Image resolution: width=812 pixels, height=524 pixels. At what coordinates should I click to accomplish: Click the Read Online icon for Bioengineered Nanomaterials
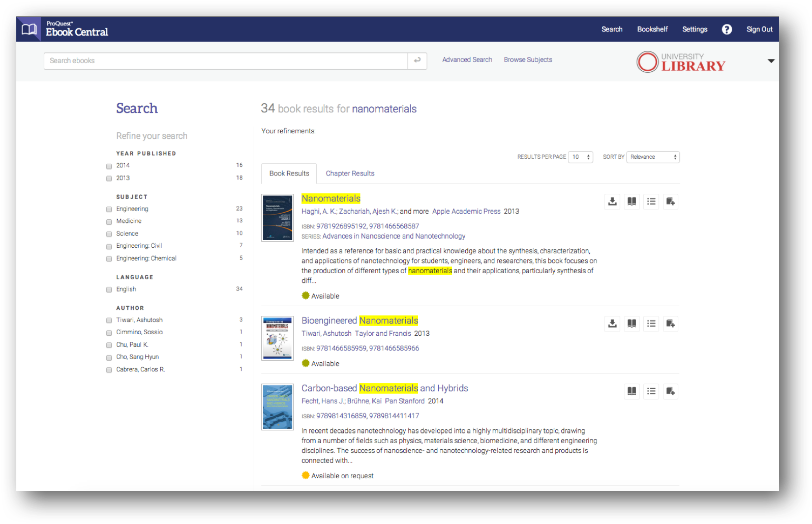tap(631, 324)
